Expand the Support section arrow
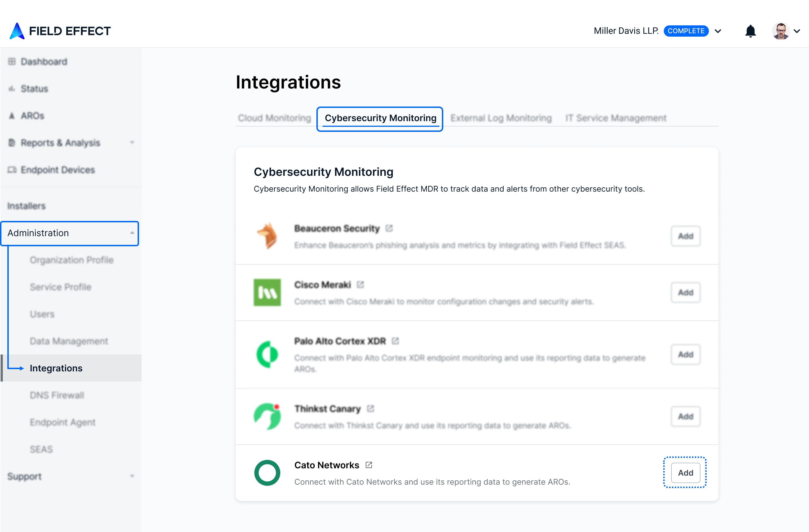 132,476
